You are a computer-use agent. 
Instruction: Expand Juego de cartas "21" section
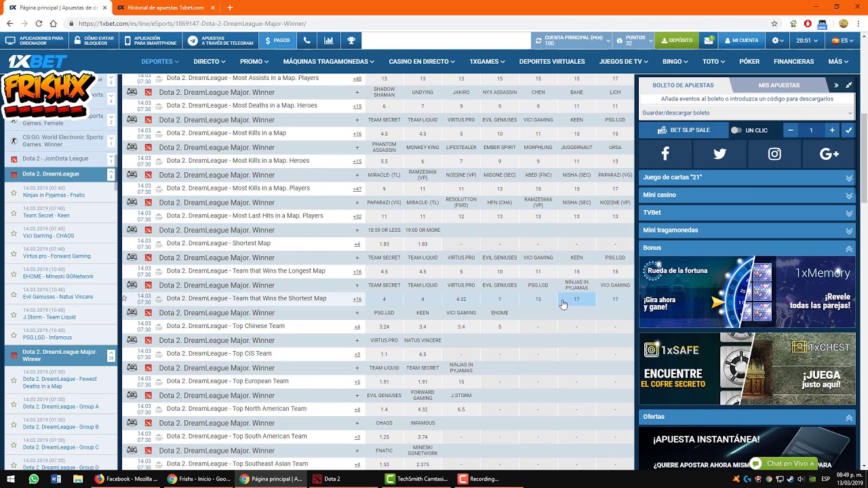[x=747, y=178]
